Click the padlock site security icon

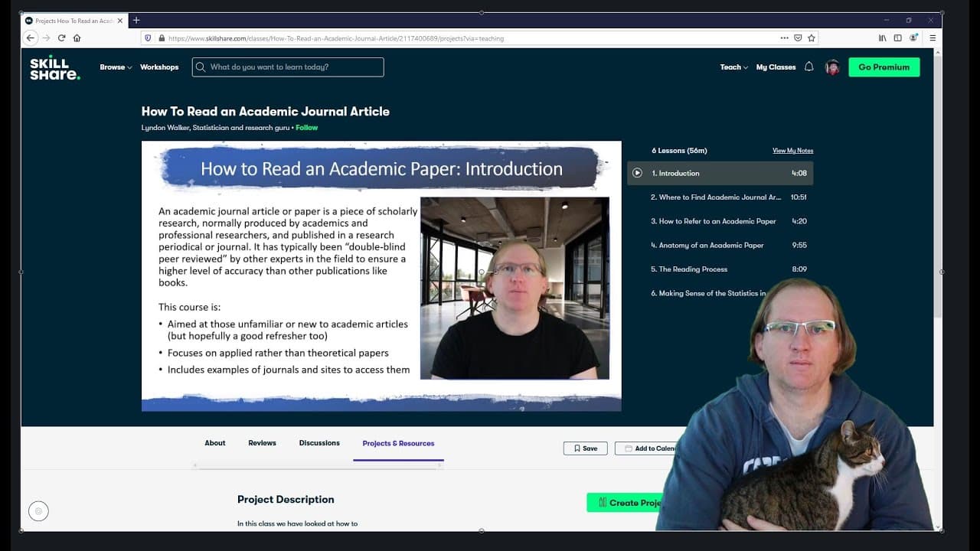point(161,37)
